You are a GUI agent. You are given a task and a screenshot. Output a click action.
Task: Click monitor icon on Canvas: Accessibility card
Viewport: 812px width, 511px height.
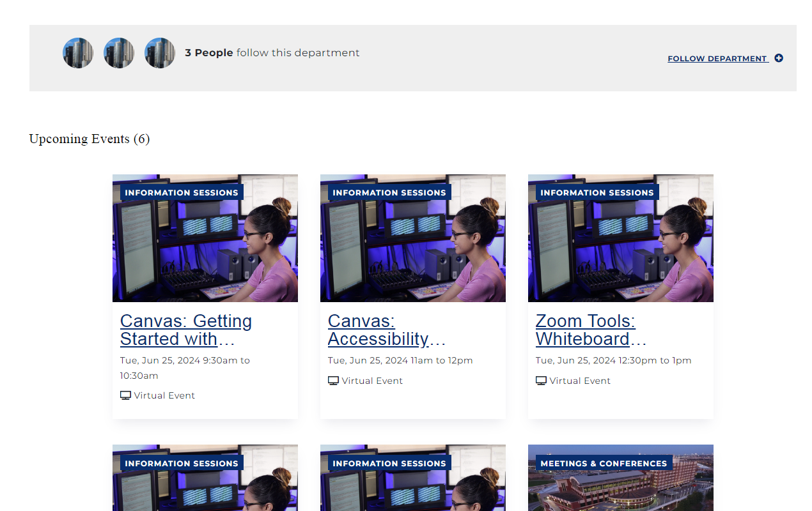(333, 381)
